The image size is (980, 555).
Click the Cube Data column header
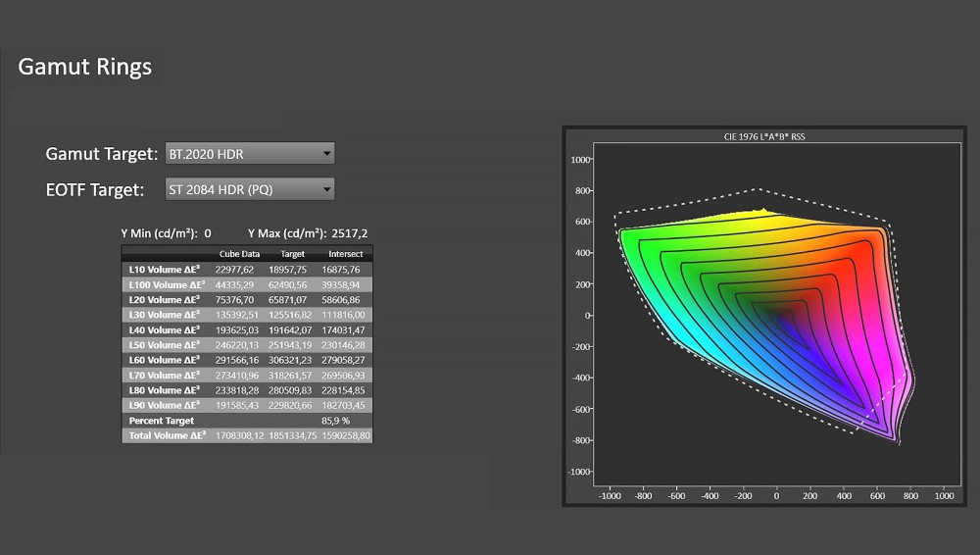click(239, 254)
